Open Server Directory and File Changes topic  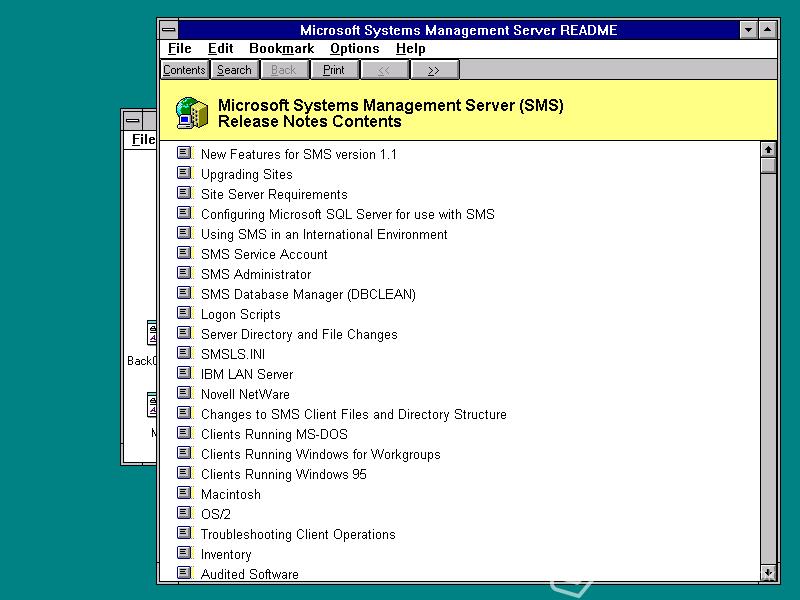[x=299, y=334]
